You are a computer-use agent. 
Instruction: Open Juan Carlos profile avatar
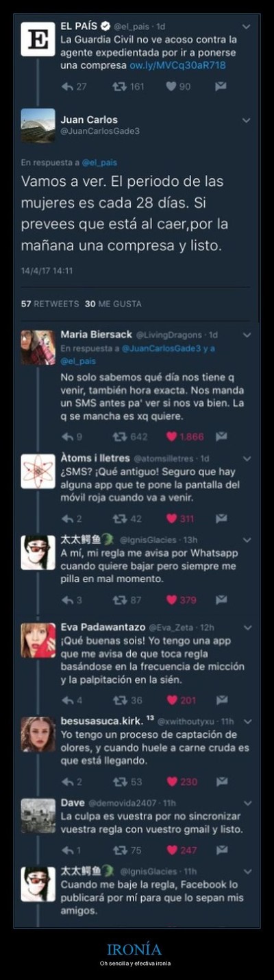38,126
